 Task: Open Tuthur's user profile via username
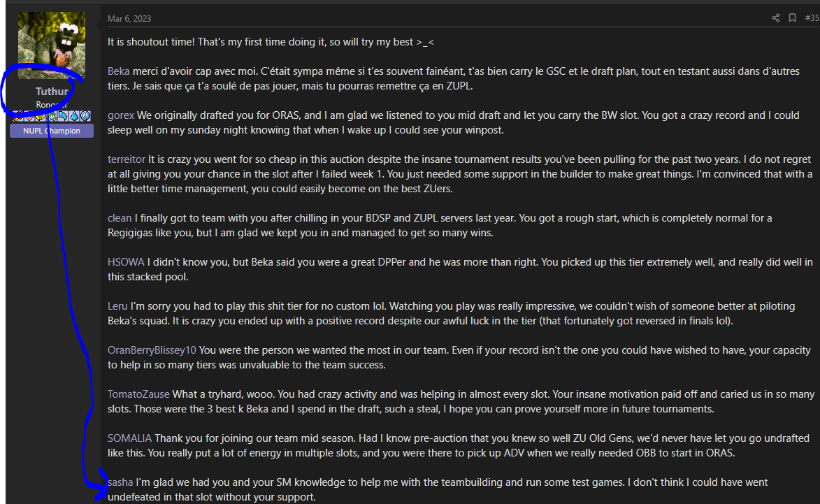pyautogui.click(x=52, y=92)
